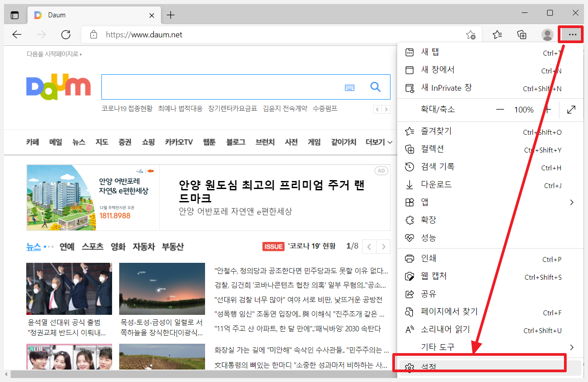Switch to the 연예 news tab
This screenshot has width=588, height=382.
tap(67, 246)
